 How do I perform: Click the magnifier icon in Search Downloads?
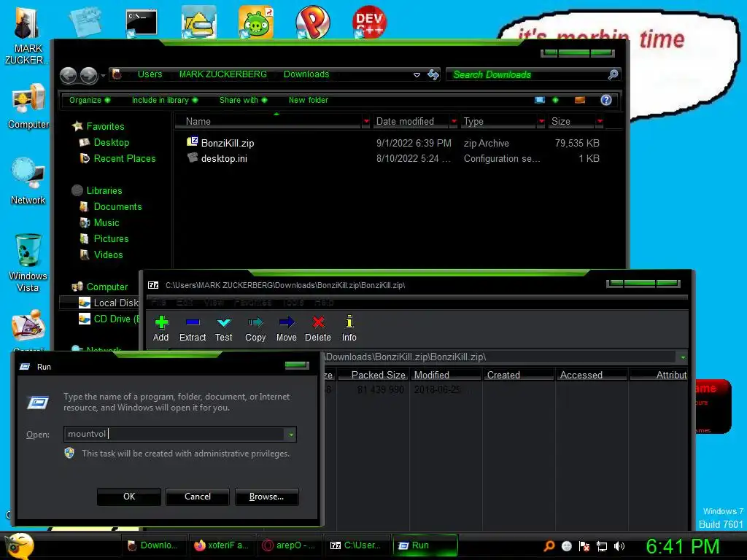613,74
